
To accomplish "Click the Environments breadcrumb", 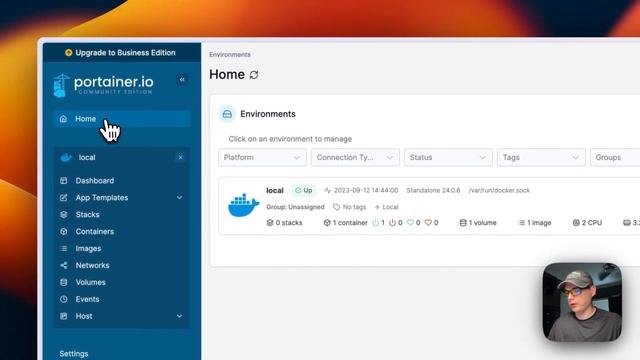I will point(230,55).
